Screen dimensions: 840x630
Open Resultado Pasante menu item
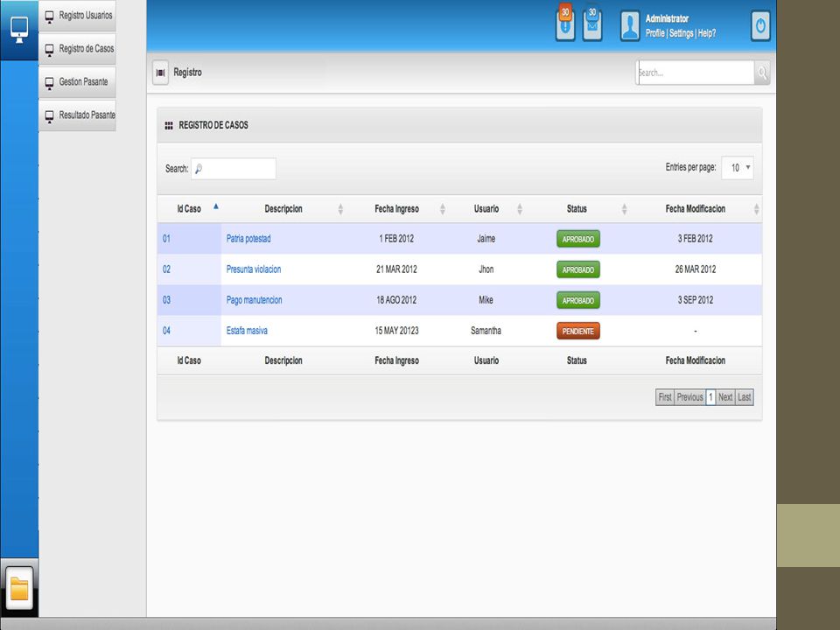coord(77,115)
